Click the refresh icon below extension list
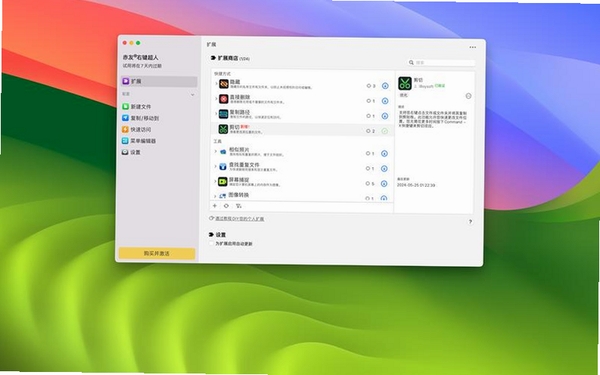The height and width of the screenshot is (375, 600). (226, 206)
